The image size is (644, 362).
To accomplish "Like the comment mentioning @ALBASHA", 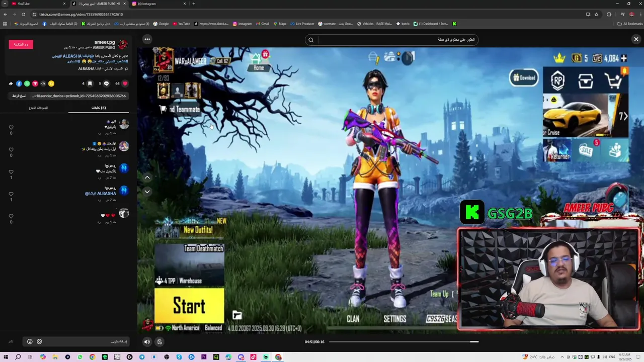I will [x=11, y=194].
